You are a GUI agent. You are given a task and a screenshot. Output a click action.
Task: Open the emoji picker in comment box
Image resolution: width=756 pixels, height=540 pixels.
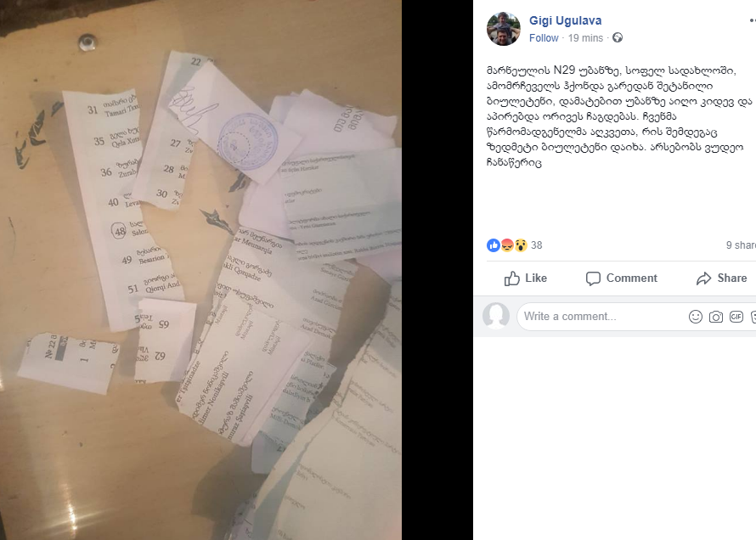695,317
